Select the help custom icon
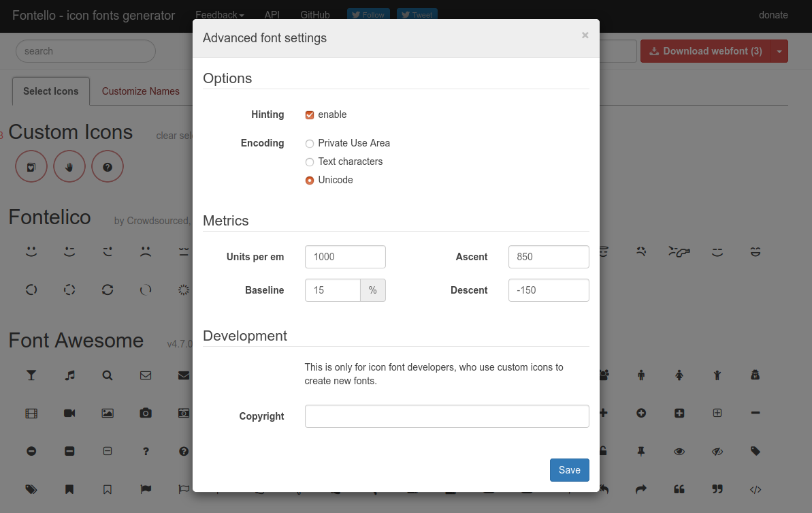 click(108, 166)
